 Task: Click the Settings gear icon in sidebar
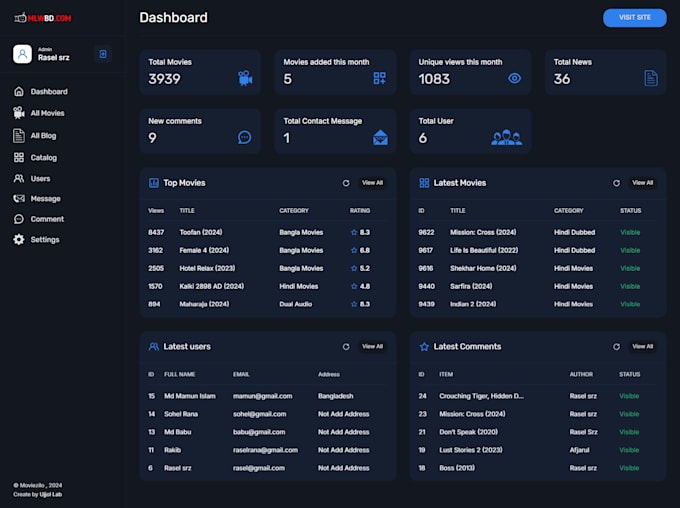[x=19, y=239]
